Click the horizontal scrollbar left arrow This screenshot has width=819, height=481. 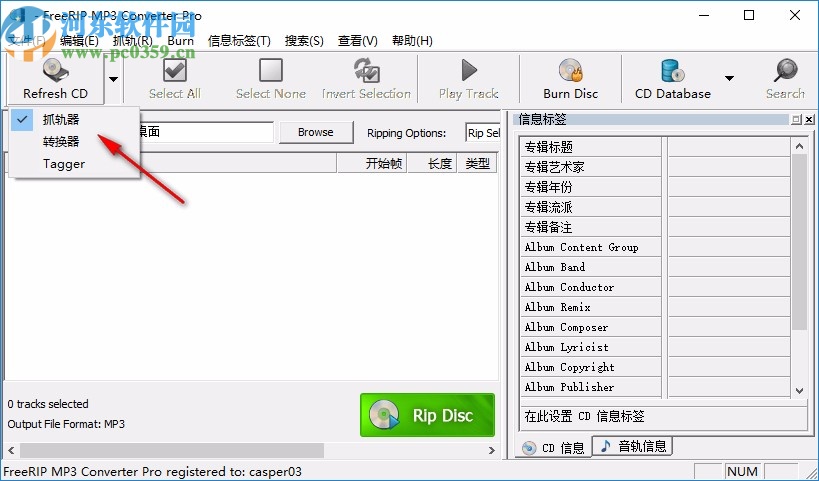tap(11, 450)
